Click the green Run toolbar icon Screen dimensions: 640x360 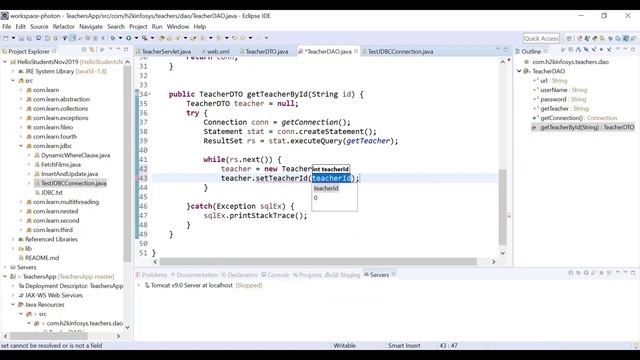click(129, 38)
